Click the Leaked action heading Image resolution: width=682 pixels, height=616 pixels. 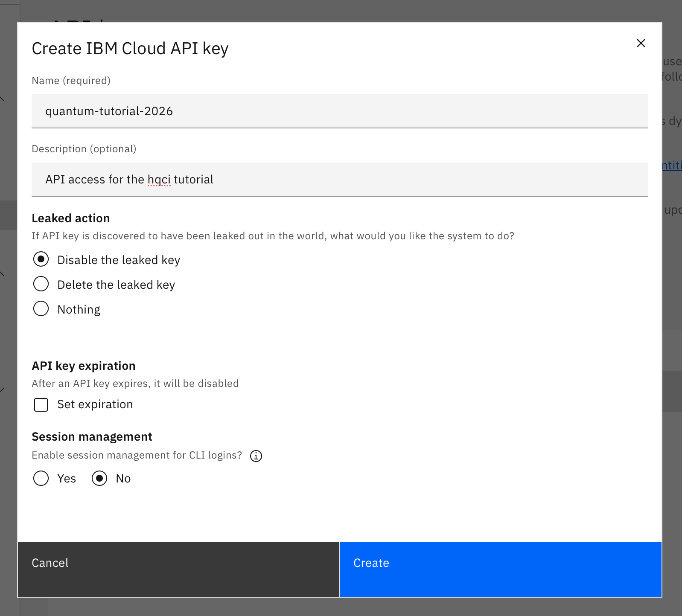point(71,218)
